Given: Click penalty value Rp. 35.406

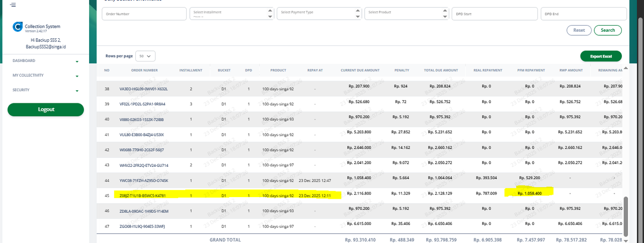Looking at the screenshot, I should [x=402, y=224].
